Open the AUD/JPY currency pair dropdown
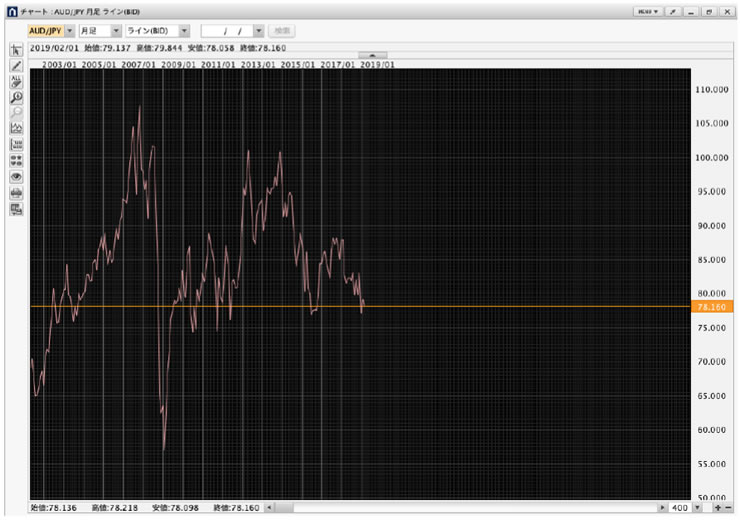 click(x=70, y=31)
